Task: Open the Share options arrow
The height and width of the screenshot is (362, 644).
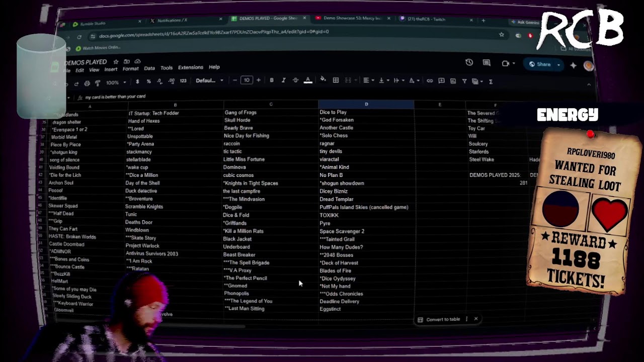Action: (558, 65)
